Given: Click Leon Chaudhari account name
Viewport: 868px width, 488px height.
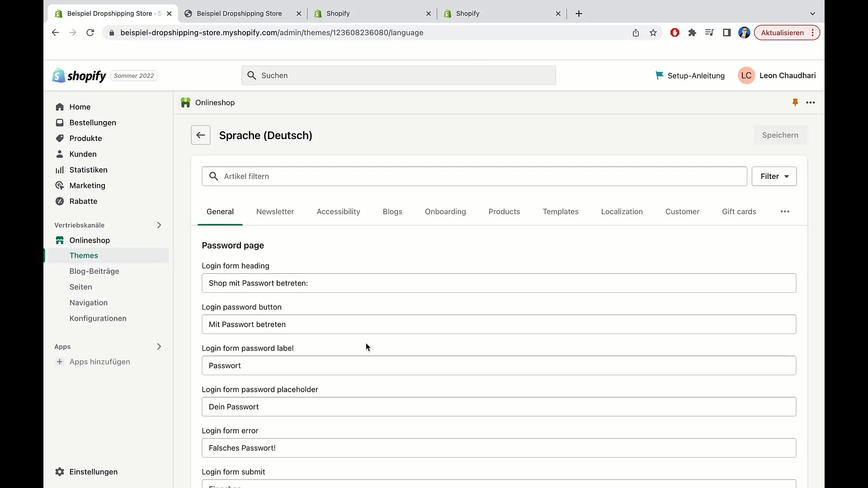Looking at the screenshot, I should click(788, 75).
